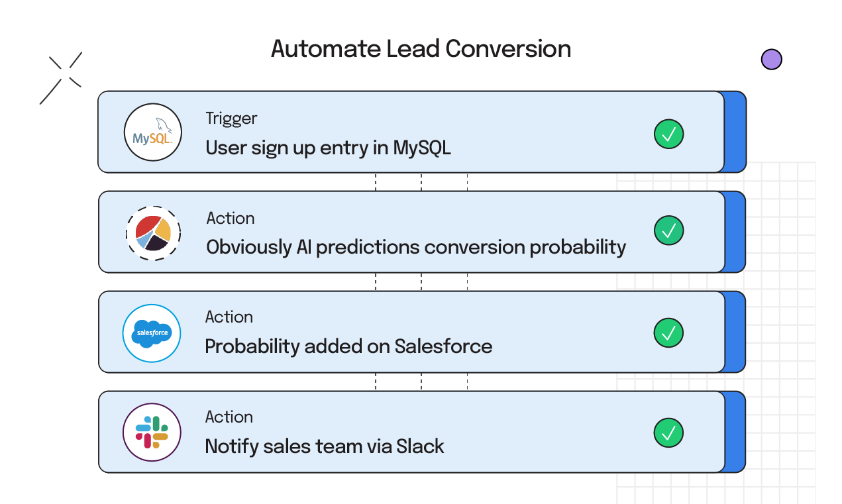Click the purple circle decoration
The height and width of the screenshot is (504, 842).
(771, 60)
